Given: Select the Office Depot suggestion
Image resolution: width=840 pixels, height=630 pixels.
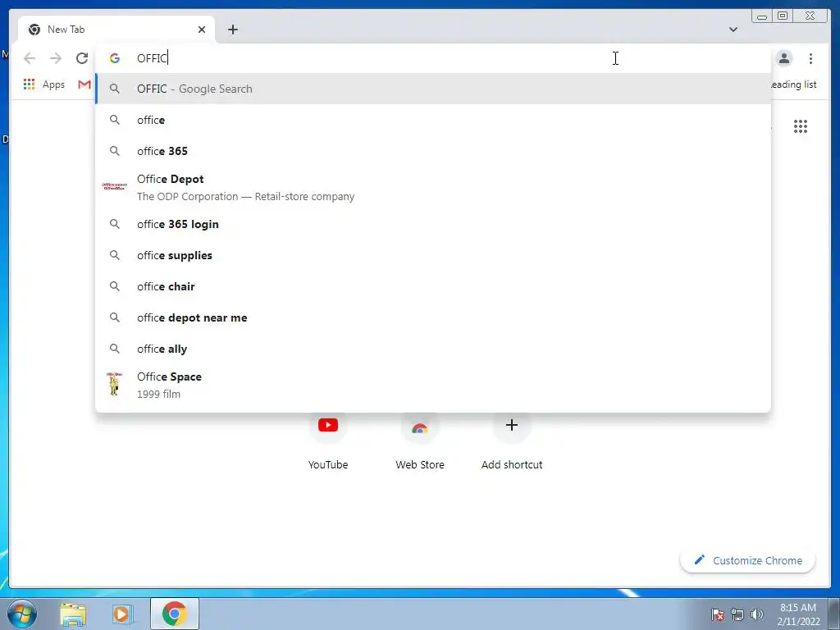Looking at the screenshot, I should point(433,188).
